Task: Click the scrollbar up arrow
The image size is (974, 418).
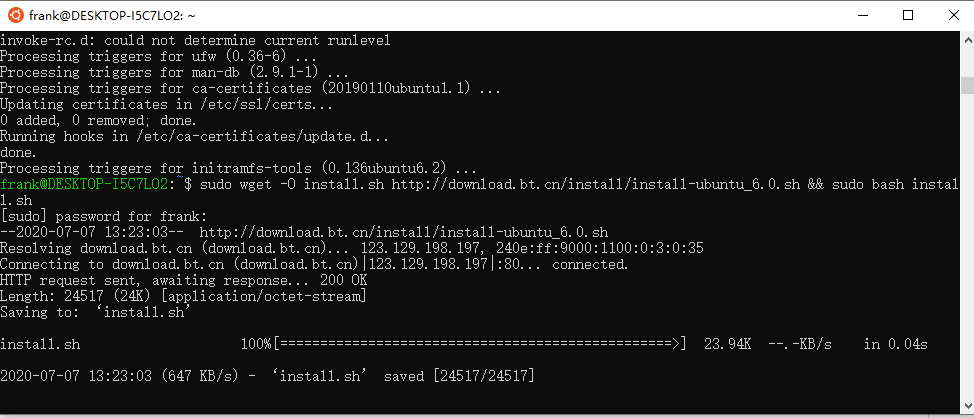Action: click(x=967, y=39)
